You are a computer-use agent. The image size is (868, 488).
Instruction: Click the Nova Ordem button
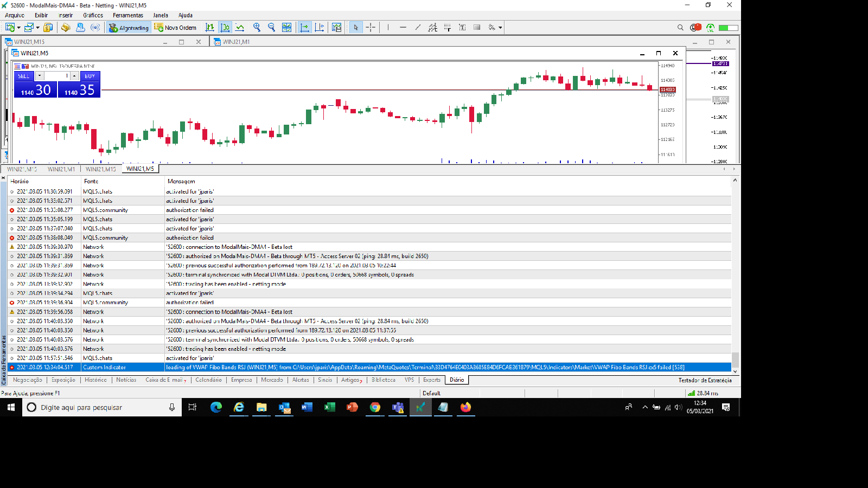tap(175, 28)
